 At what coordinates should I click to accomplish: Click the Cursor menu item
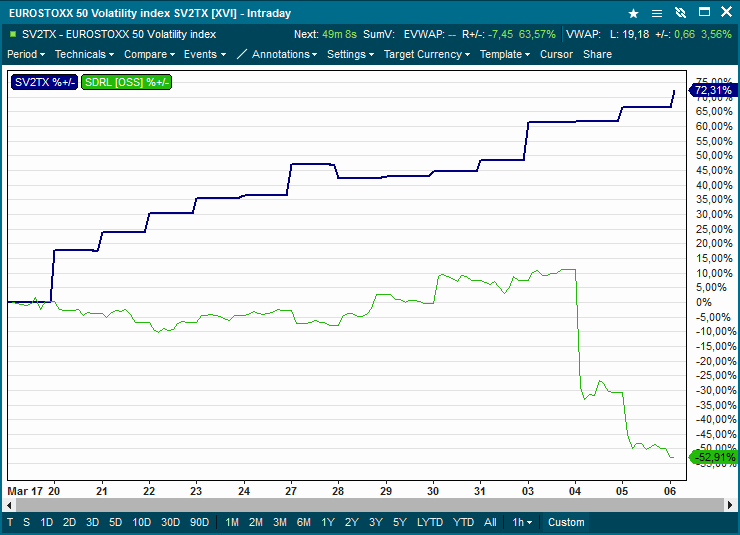pos(556,54)
